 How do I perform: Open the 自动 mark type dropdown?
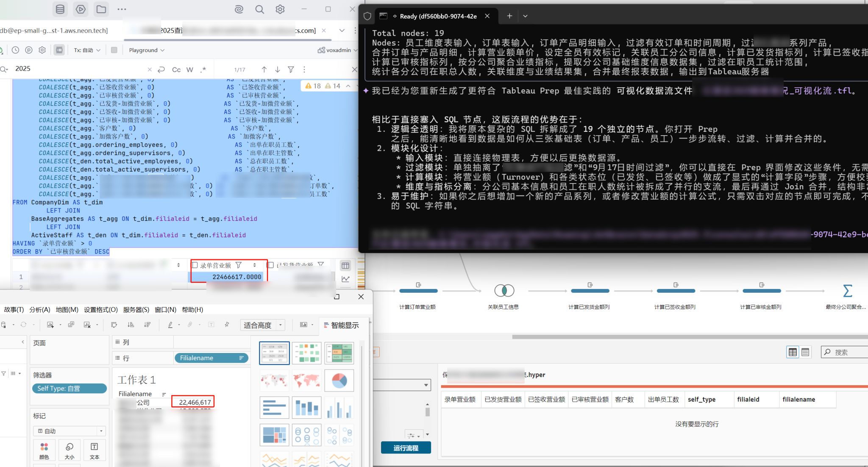point(70,431)
